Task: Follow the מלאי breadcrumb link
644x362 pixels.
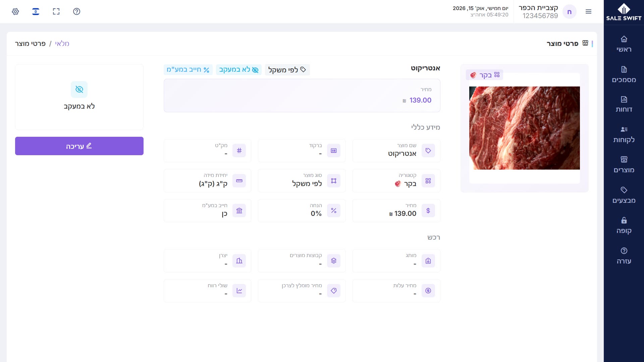Action: point(62,44)
